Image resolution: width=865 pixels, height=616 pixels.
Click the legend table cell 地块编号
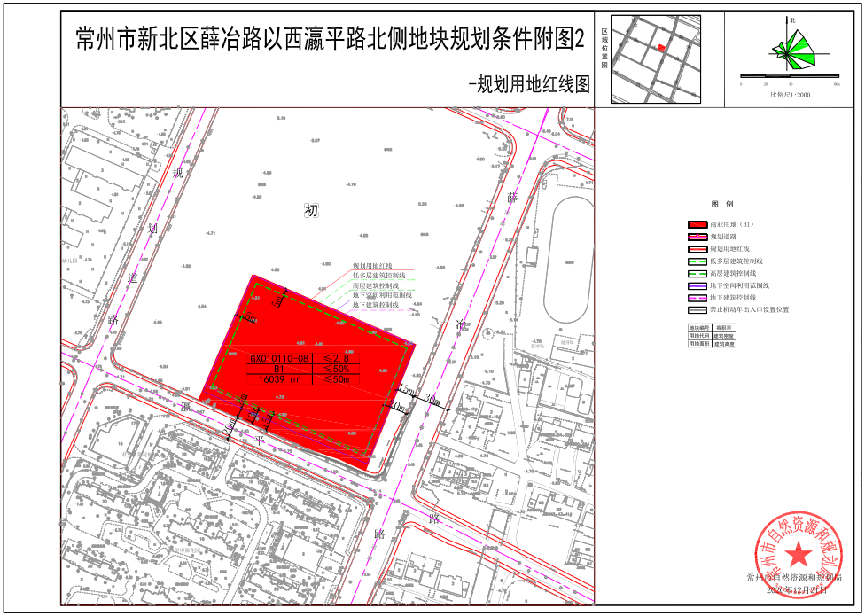[699, 328]
